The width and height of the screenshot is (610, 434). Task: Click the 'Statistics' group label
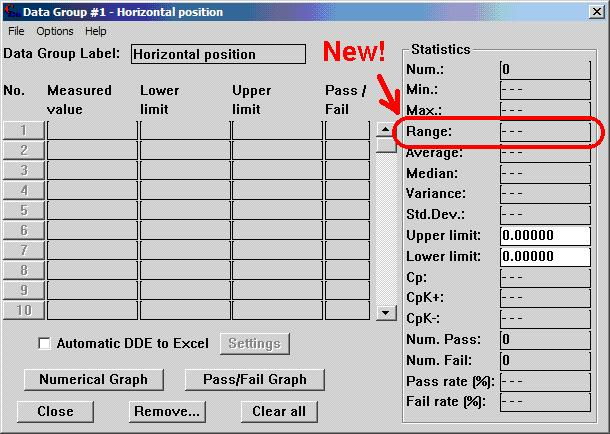tap(440, 49)
